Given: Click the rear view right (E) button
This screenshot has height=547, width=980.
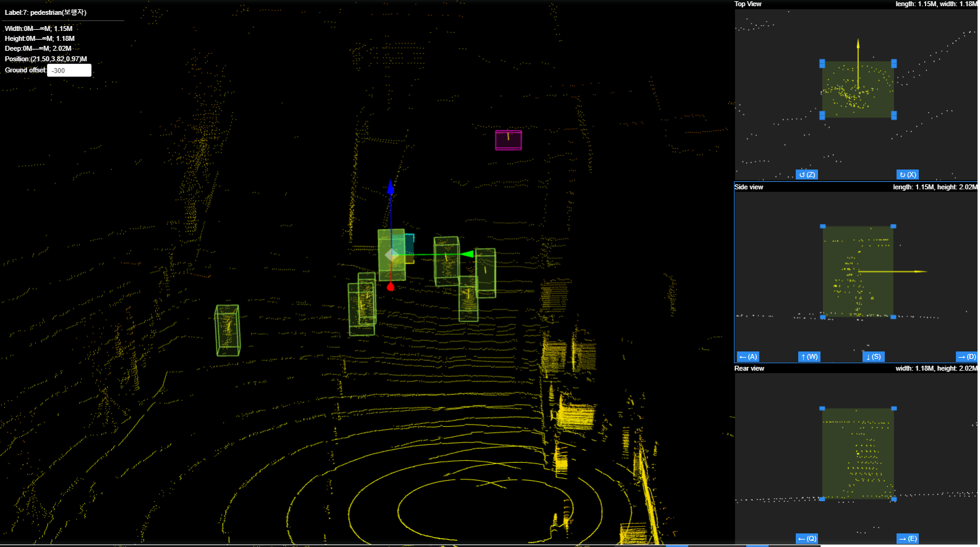Looking at the screenshot, I should pyautogui.click(x=907, y=538).
